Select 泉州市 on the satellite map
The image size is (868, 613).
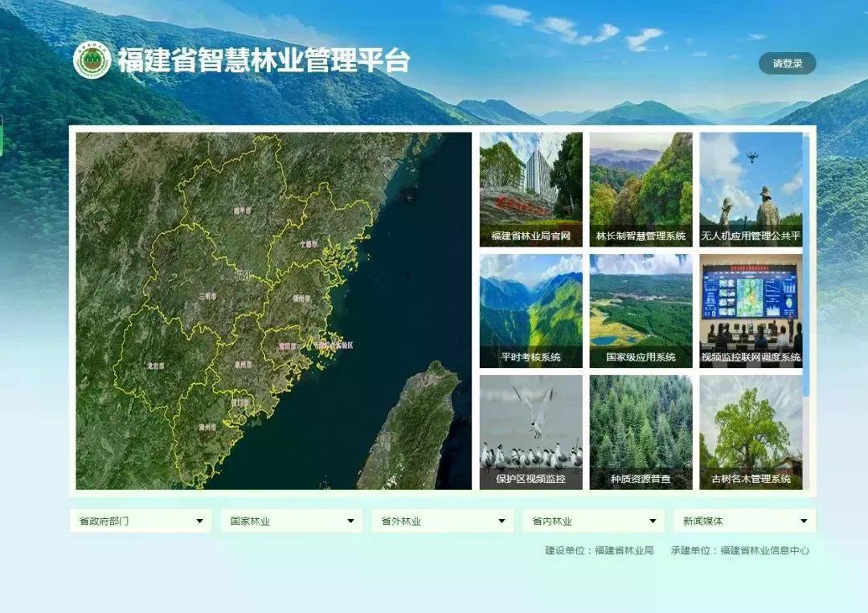coord(243,365)
